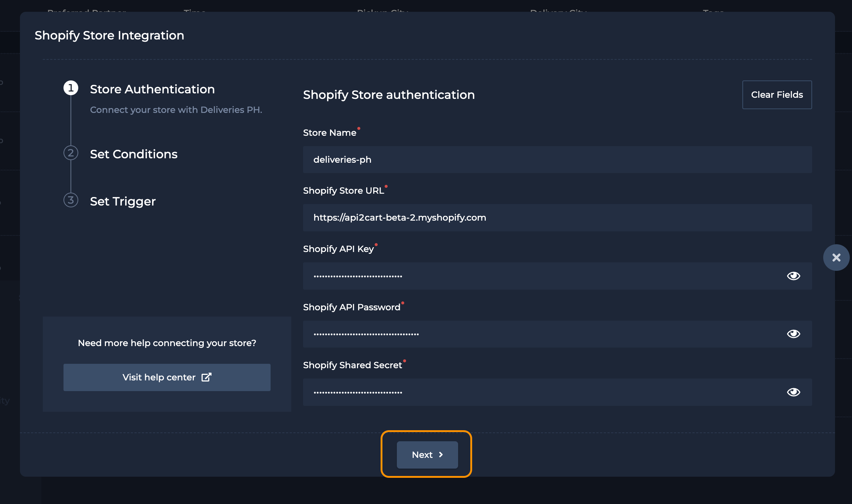Click step 2 circle indicator

[71, 153]
